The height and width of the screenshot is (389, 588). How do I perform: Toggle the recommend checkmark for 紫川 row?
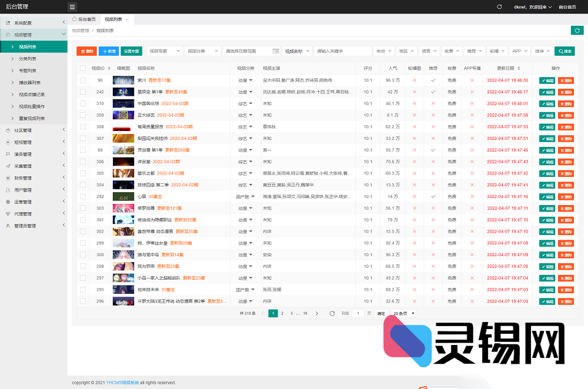[x=433, y=80]
